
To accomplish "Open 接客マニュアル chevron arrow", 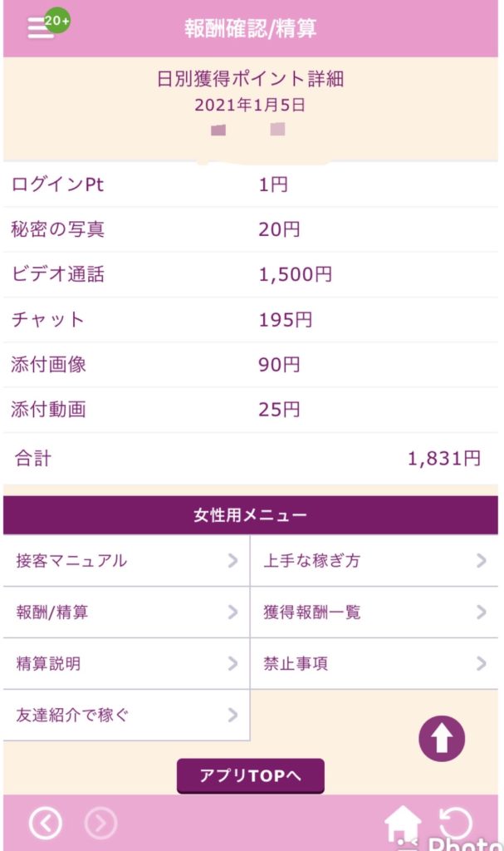I will tap(232, 561).
